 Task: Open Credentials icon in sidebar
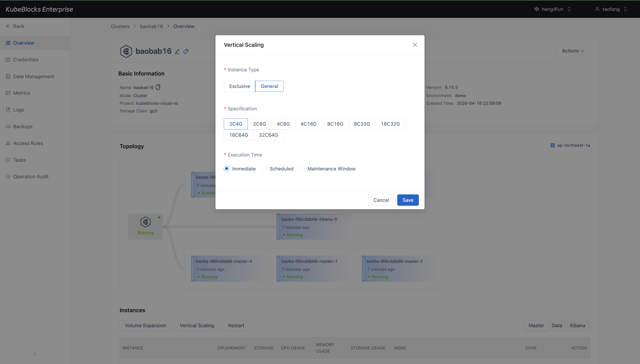click(8, 60)
